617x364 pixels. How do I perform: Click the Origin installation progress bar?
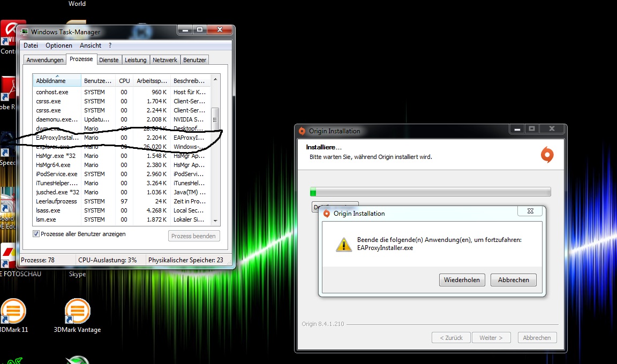click(431, 192)
